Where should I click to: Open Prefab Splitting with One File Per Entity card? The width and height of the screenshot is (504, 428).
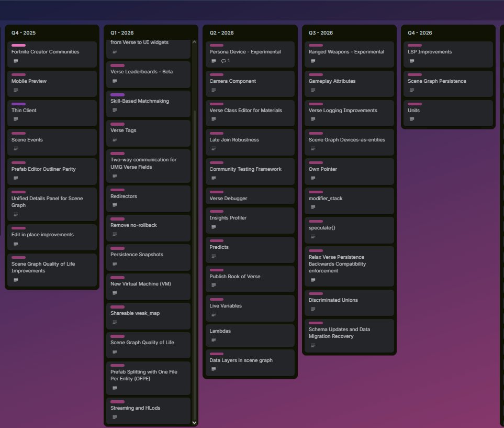148,378
